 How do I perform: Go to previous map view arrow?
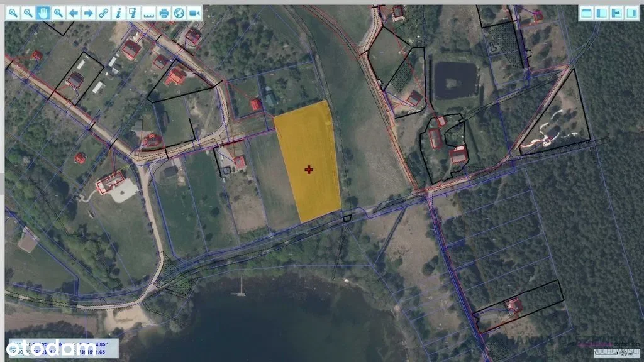coord(73,13)
